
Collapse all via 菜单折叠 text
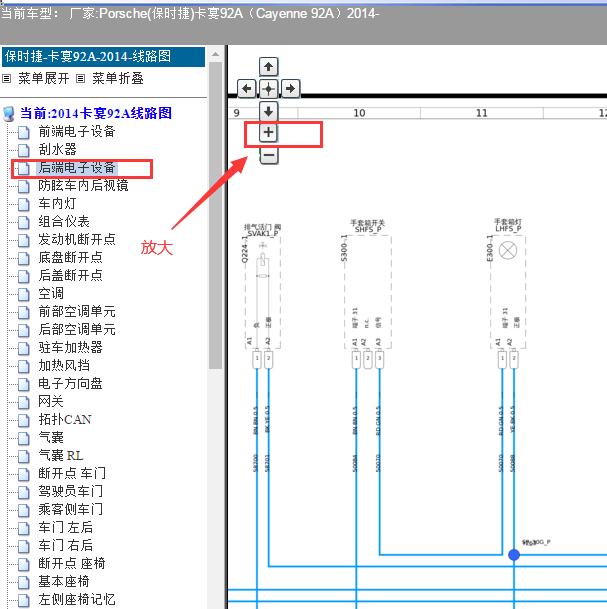click(118, 78)
